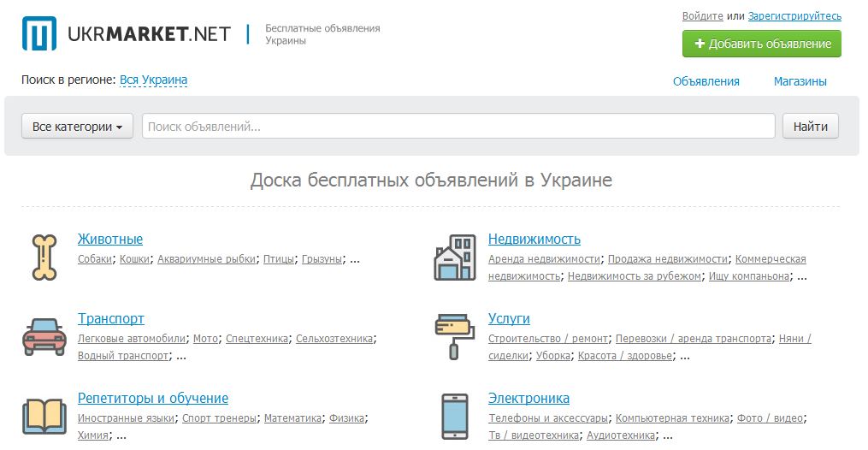Click the UkrMarket.net logo icon

click(39, 34)
